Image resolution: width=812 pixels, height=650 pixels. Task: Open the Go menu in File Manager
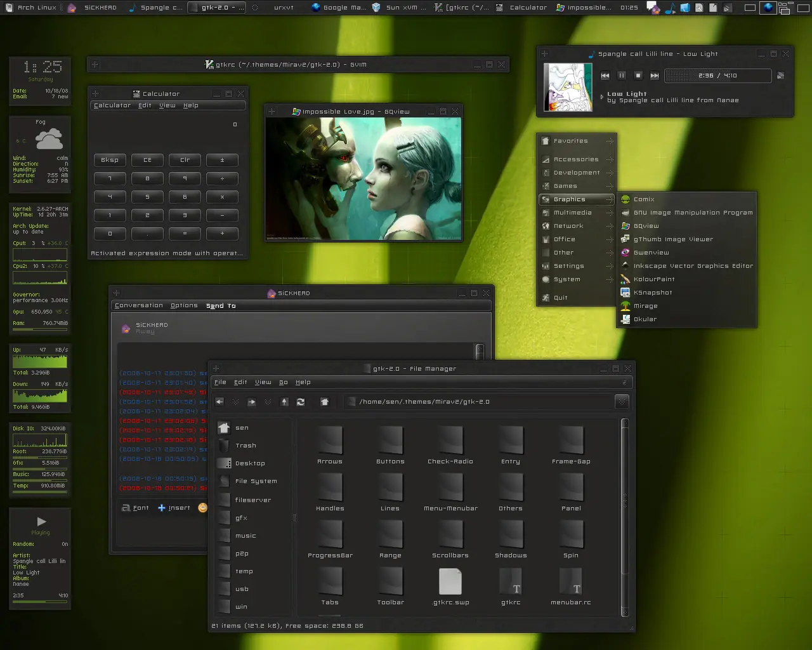click(283, 382)
